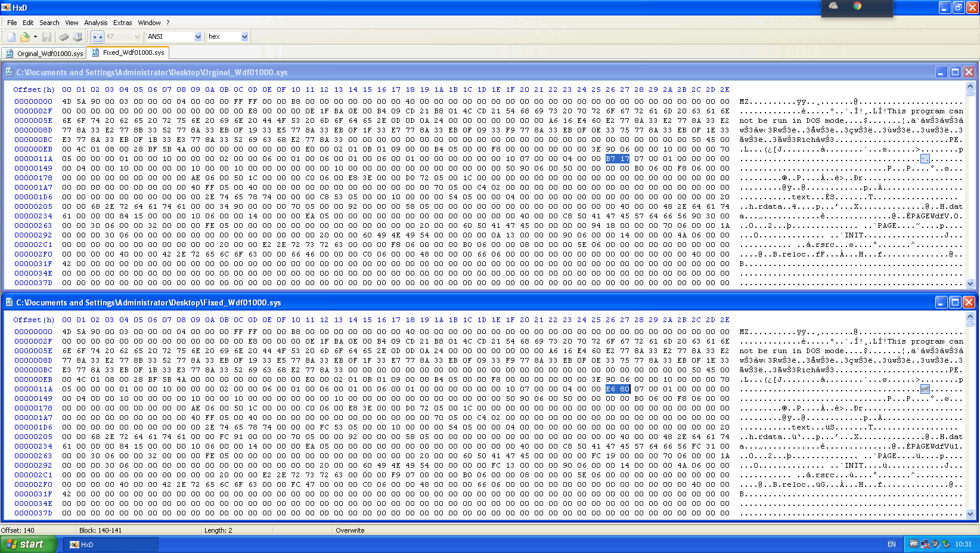Image resolution: width=980 pixels, height=553 pixels.
Task: Click 'Length: 2' in status bar
Action: click(x=218, y=530)
